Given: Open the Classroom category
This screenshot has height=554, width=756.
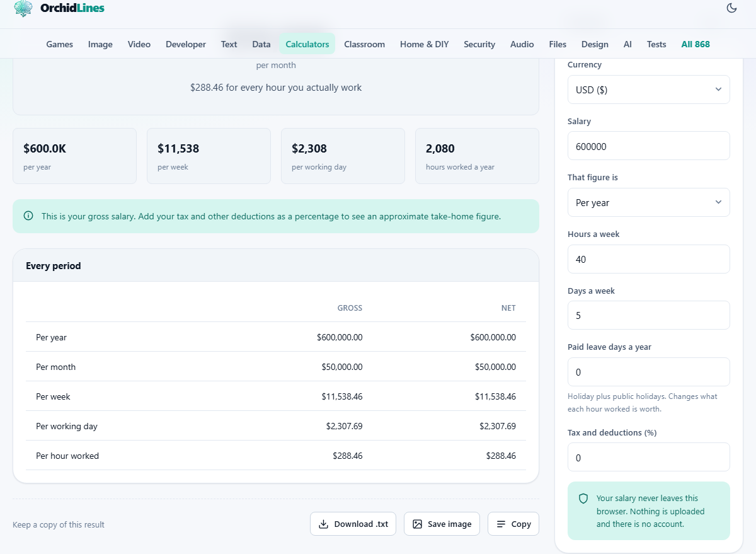Looking at the screenshot, I should 365,44.
